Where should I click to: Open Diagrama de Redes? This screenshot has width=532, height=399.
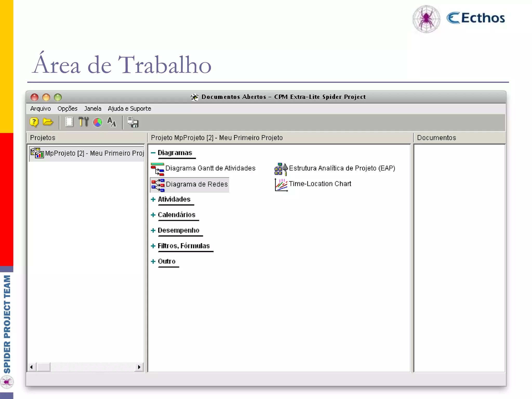(197, 184)
